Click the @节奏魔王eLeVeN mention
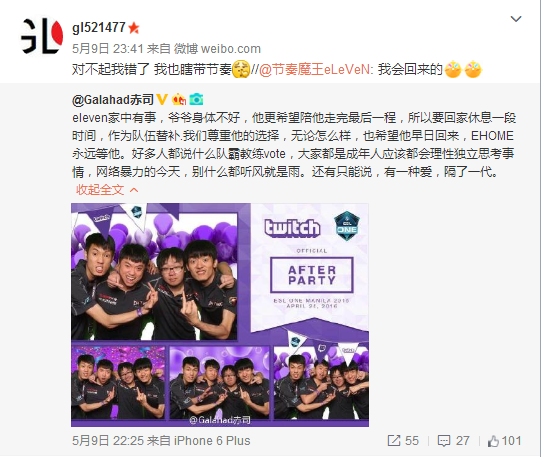 pos(315,70)
